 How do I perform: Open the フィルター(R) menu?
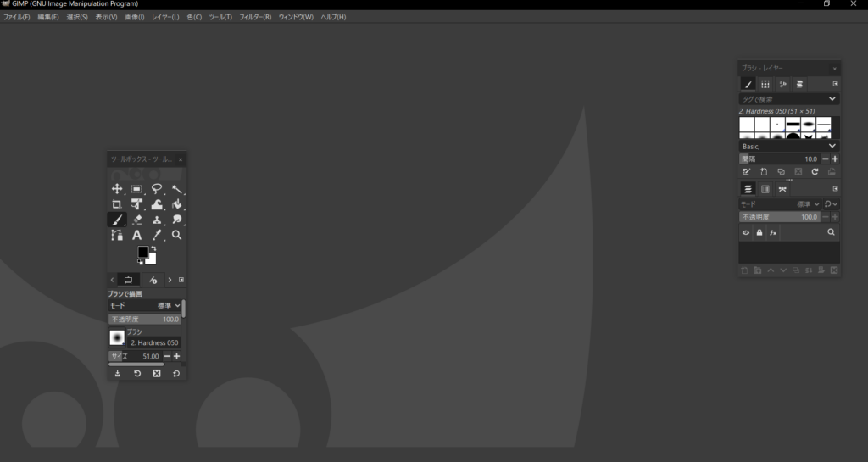pyautogui.click(x=254, y=17)
